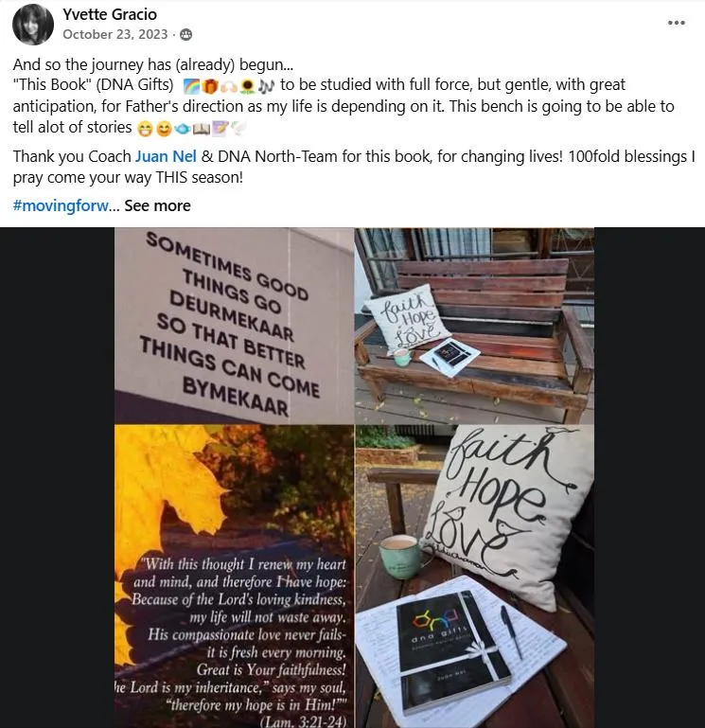
Task: Click the black area beside the photos
Action: (x=57, y=477)
